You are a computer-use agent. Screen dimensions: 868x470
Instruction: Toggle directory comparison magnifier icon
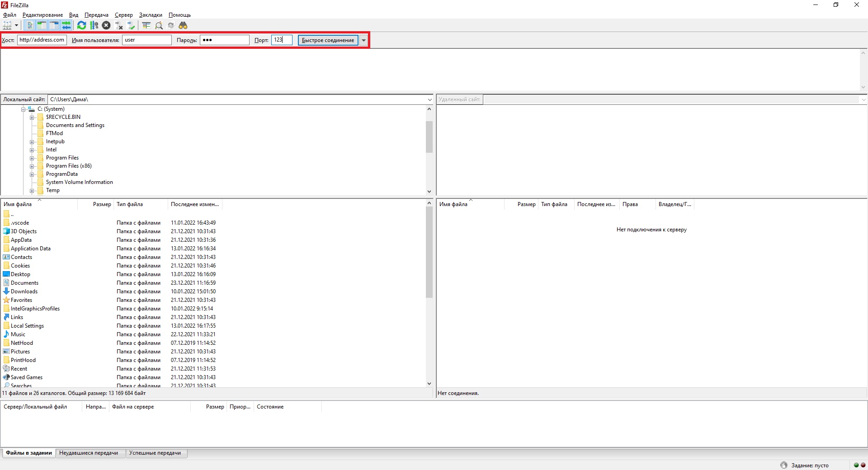[x=159, y=25]
